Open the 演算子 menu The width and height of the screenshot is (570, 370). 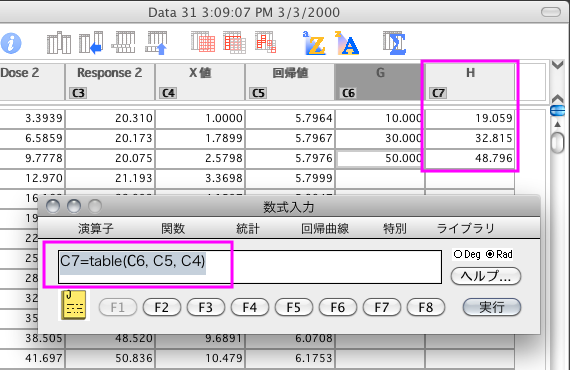click(96, 229)
